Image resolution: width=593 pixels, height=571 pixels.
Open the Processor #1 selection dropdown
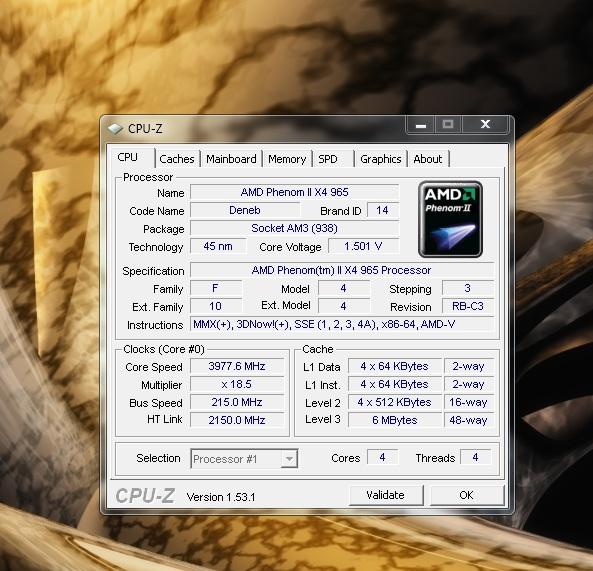click(x=244, y=459)
